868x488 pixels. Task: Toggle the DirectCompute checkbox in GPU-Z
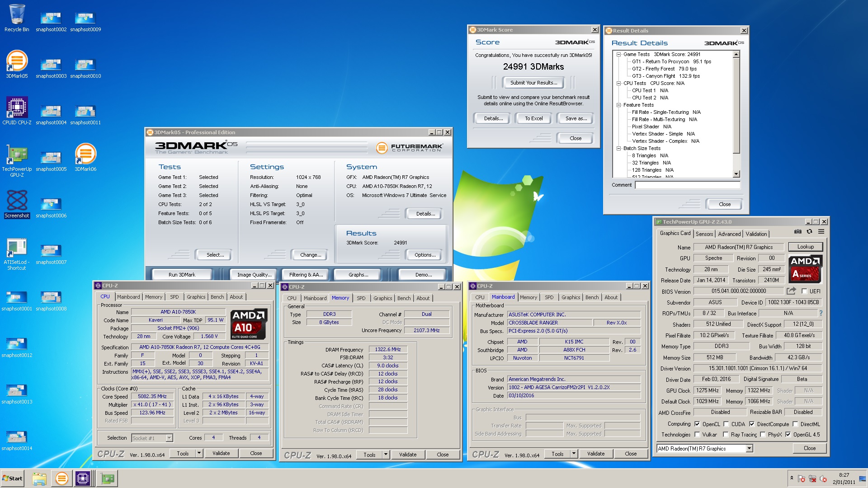click(752, 424)
